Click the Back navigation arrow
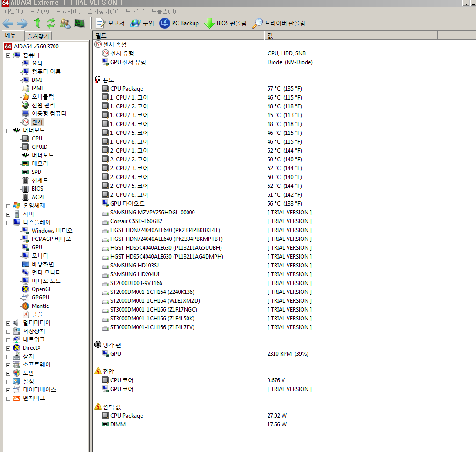Screen dimensions: 476x452 (x=8, y=23)
